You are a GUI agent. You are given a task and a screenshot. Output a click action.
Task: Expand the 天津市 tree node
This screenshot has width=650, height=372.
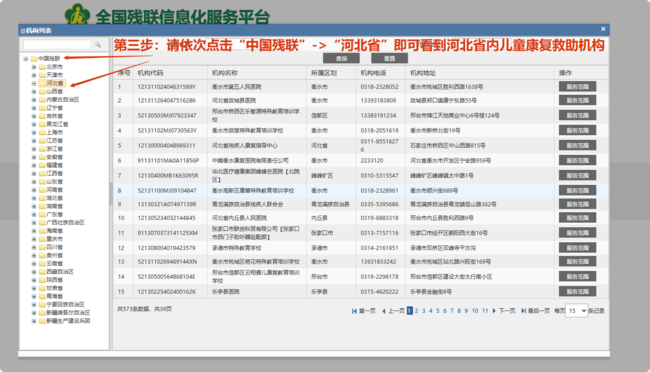(34, 75)
